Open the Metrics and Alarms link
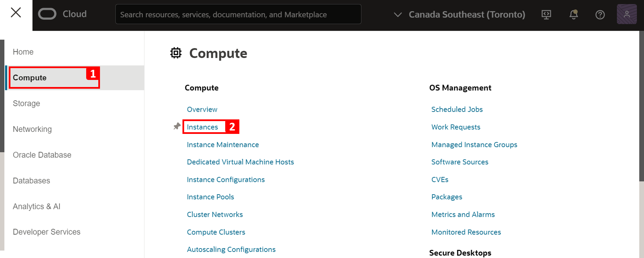The width and height of the screenshot is (644, 258). click(x=463, y=214)
